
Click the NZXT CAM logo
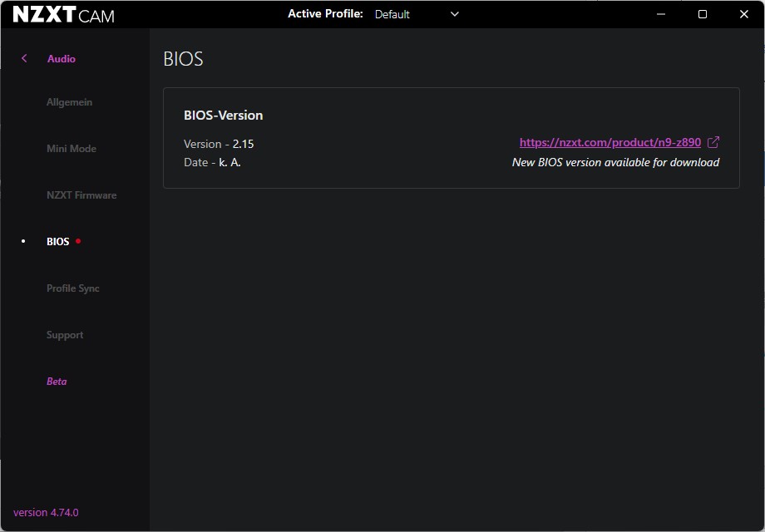coord(64,15)
